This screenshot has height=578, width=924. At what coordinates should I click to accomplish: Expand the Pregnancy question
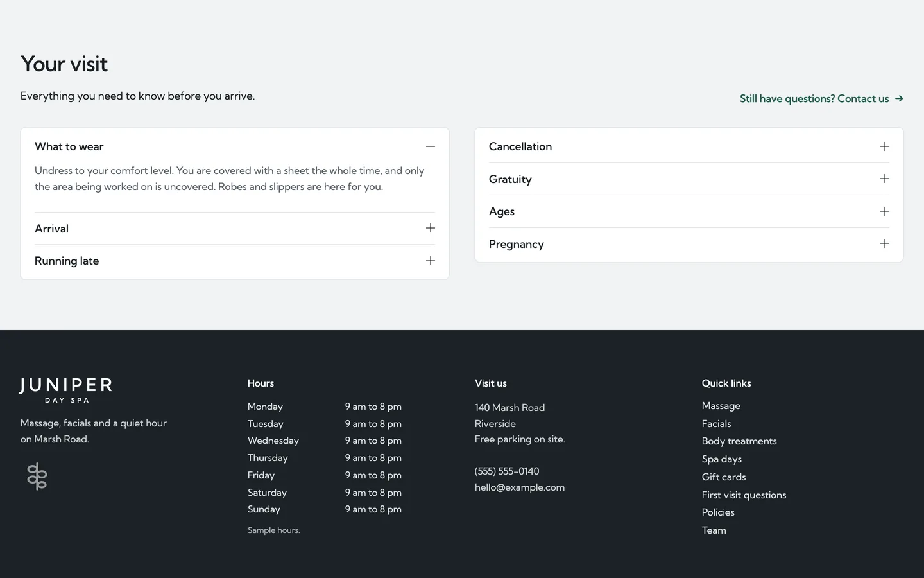click(x=689, y=244)
